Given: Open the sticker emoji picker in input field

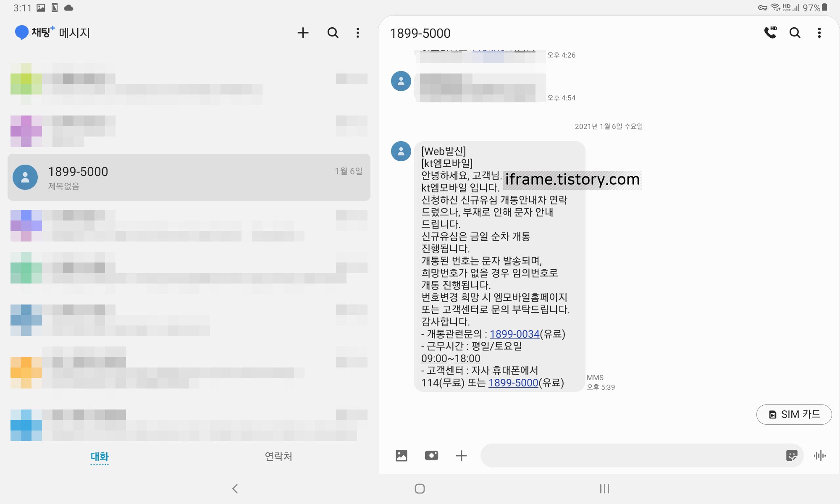Looking at the screenshot, I should pyautogui.click(x=791, y=456).
